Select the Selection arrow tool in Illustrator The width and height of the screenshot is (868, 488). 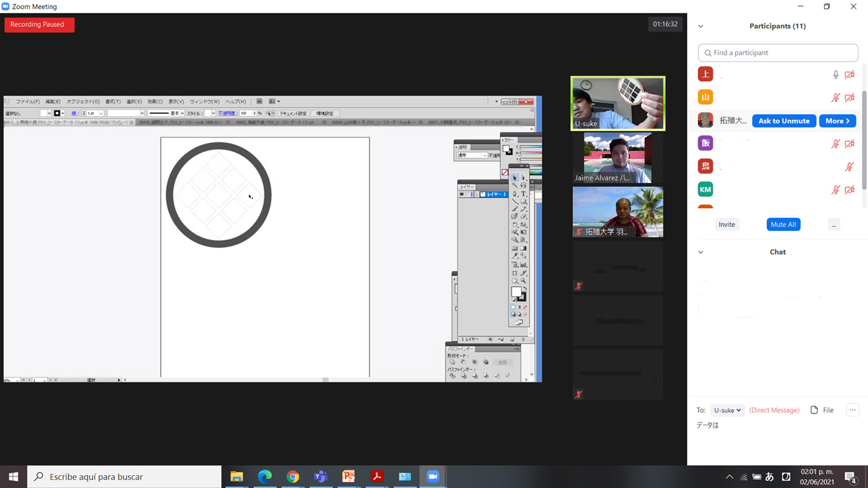pos(515,178)
